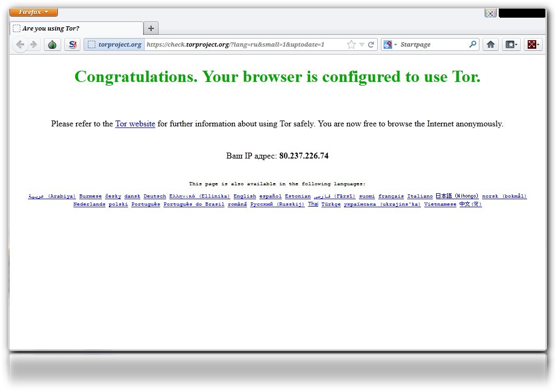Expand the URL history dropdown arrow
The width and height of the screenshot is (555, 392).
(362, 44)
